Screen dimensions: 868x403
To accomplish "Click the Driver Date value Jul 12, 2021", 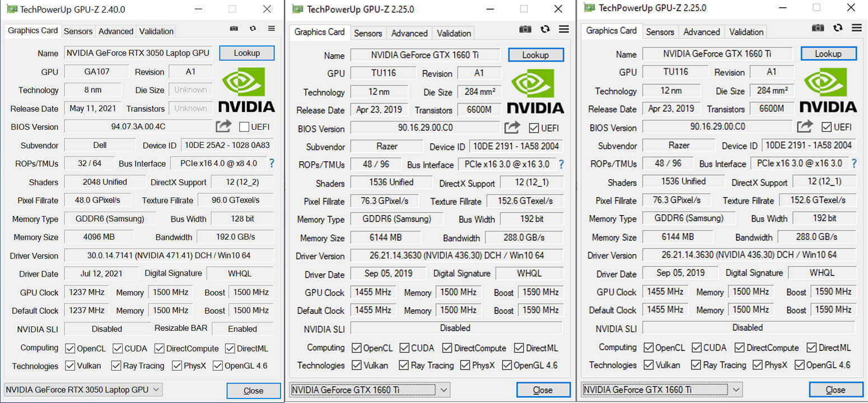I will 101,274.
